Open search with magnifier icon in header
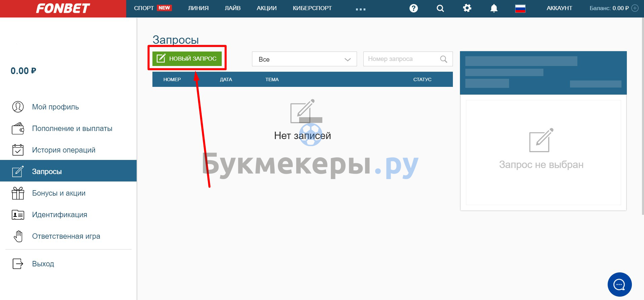Screen dimensions: 644x300 click(x=440, y=8)
